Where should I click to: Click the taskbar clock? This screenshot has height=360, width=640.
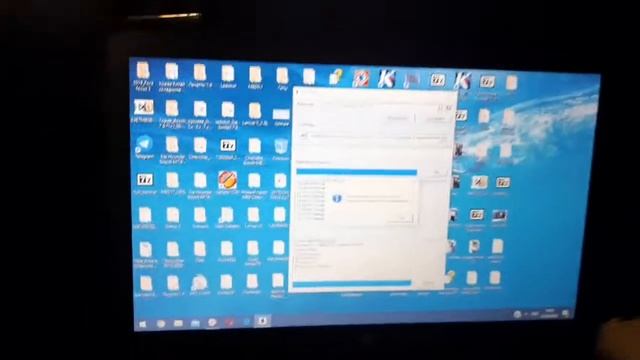coord(549,313)
